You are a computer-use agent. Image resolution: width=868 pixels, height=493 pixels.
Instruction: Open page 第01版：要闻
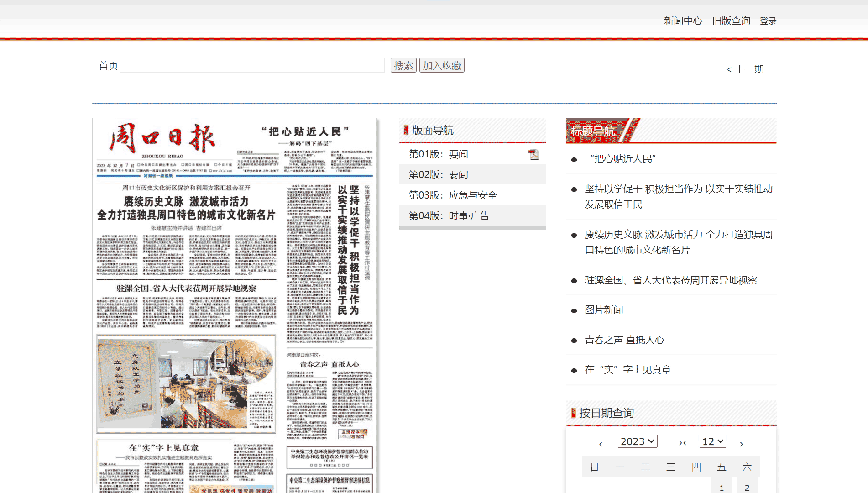coord(439,154)
